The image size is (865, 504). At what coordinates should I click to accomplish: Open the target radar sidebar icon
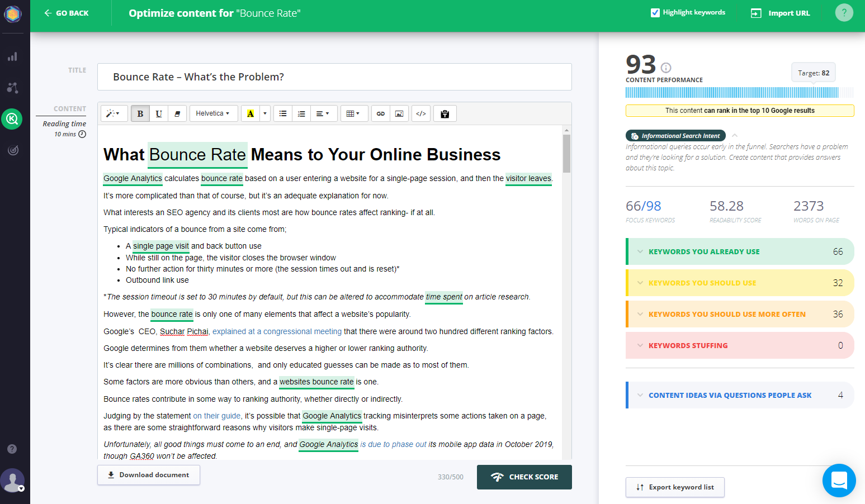[13, 150]
